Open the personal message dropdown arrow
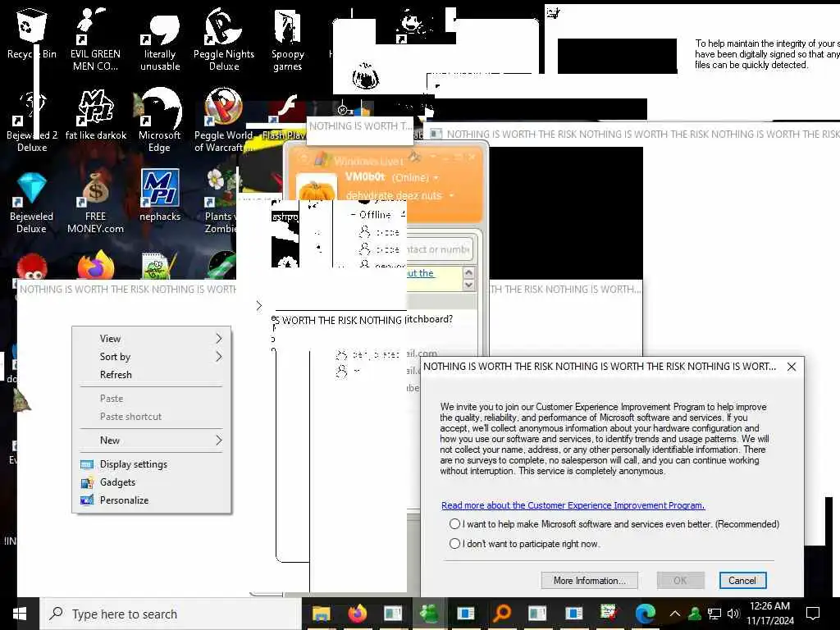Image resolution: width=840 pixels, height=630 pixels. coord(451,195)
